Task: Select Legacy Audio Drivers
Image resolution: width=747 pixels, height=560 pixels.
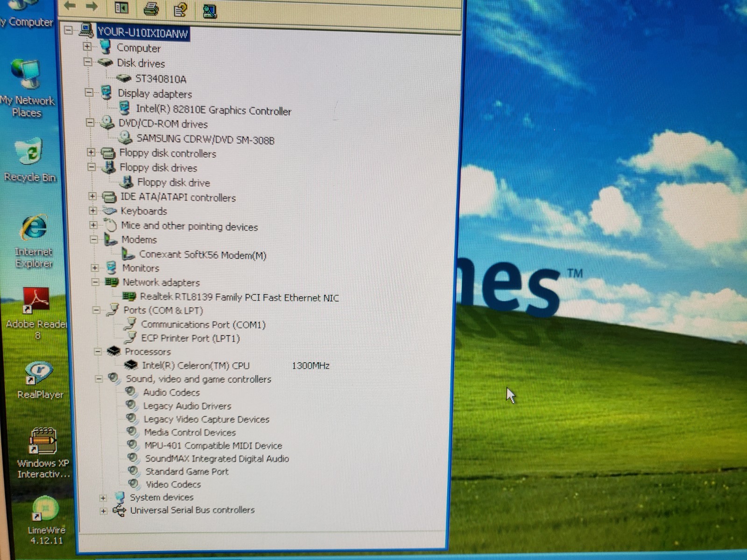Action: coord(187,406)
